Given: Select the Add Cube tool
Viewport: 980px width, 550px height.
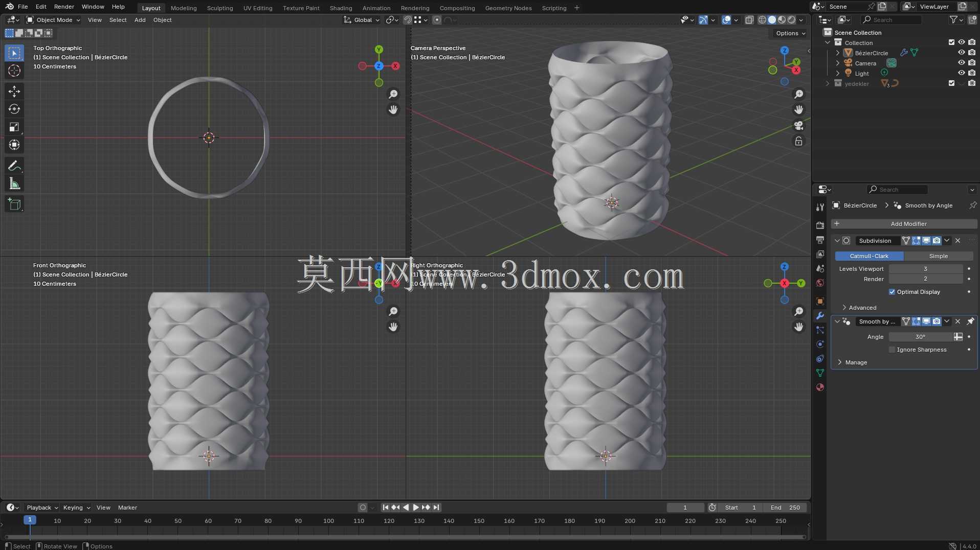Looking at the screenshot, I should click(14, 204).
